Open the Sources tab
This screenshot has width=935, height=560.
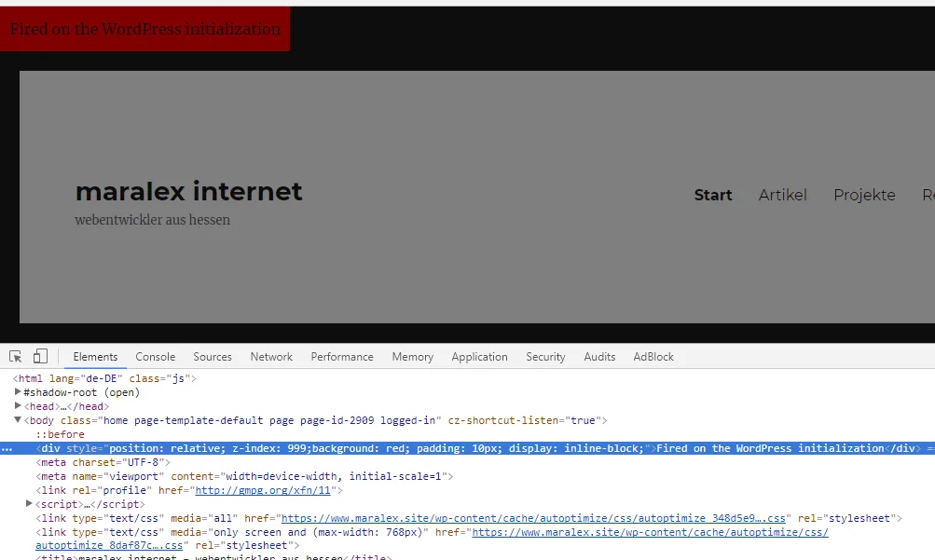click(213, 356)
